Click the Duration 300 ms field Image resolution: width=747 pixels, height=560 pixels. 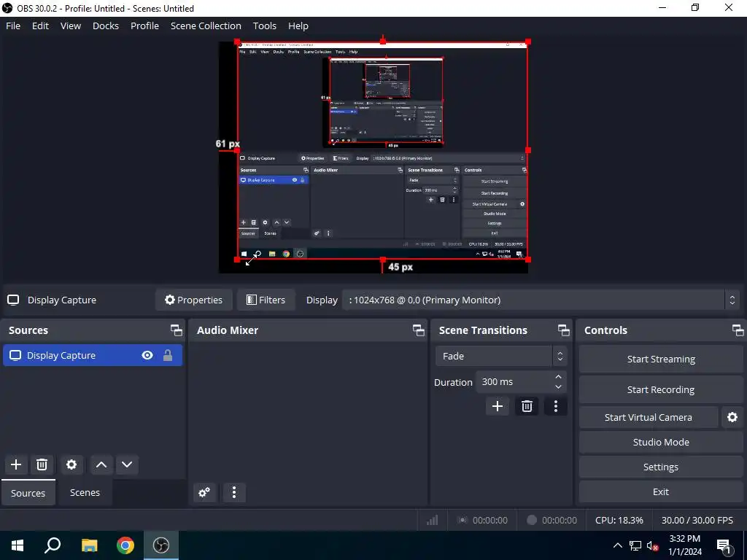521,382
